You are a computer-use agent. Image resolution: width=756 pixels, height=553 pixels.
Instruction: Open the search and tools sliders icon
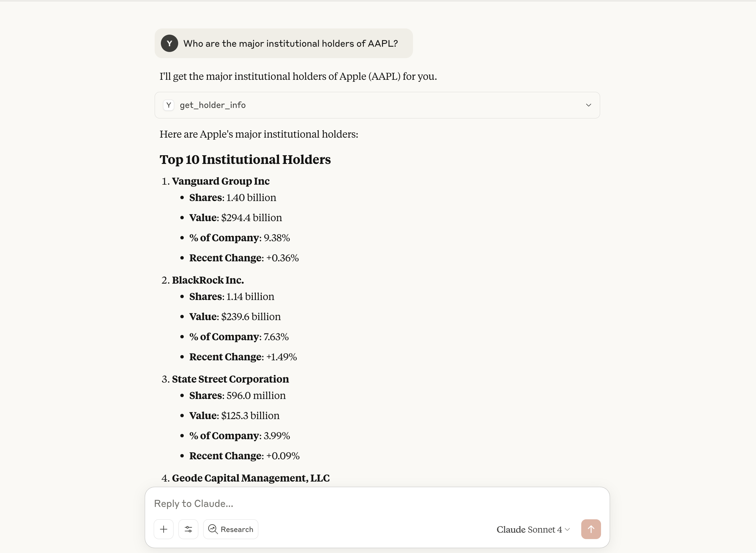(x=188, y=529)
